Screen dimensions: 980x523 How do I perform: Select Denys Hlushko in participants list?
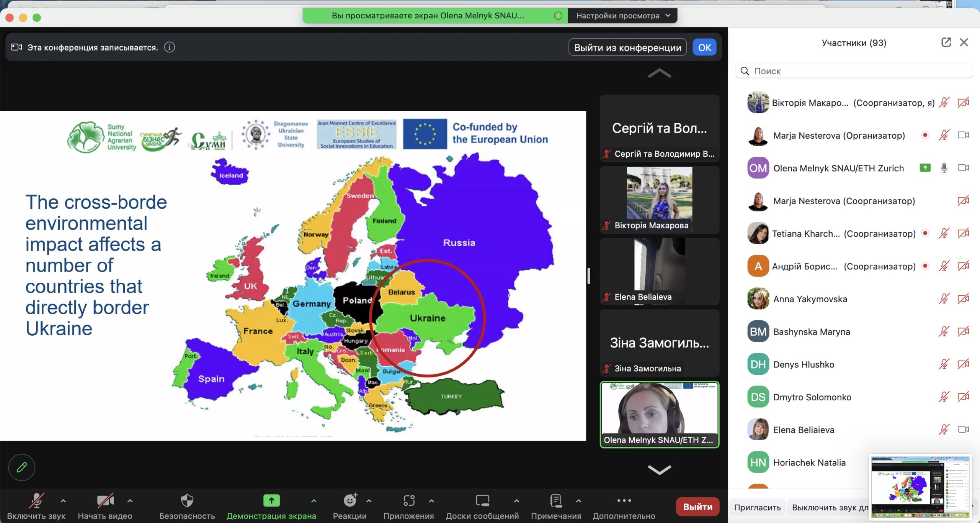point(803,364)
